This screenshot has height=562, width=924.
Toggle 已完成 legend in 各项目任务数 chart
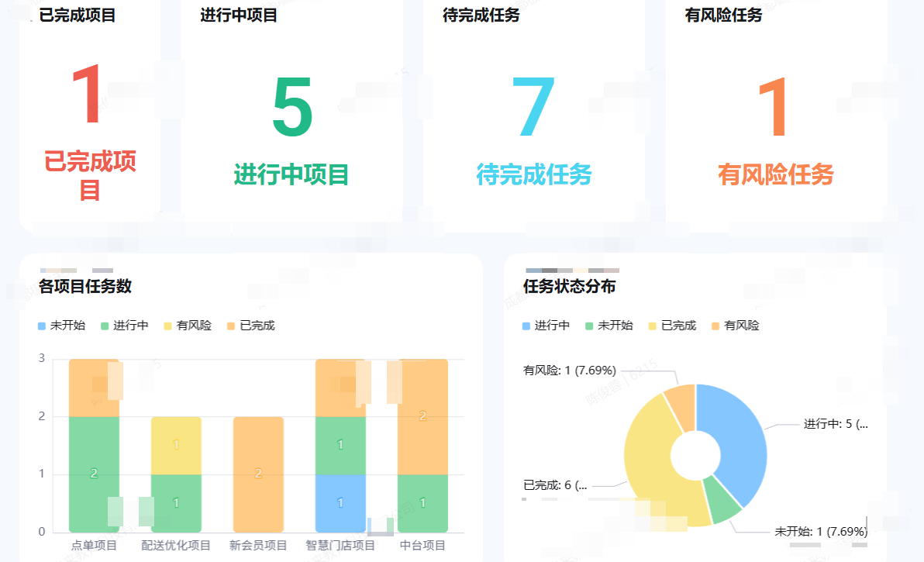[250, 326]
